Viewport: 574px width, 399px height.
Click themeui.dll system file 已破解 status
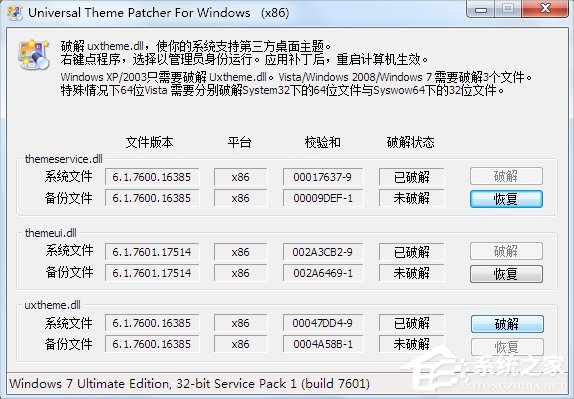(x=411, y=252)
